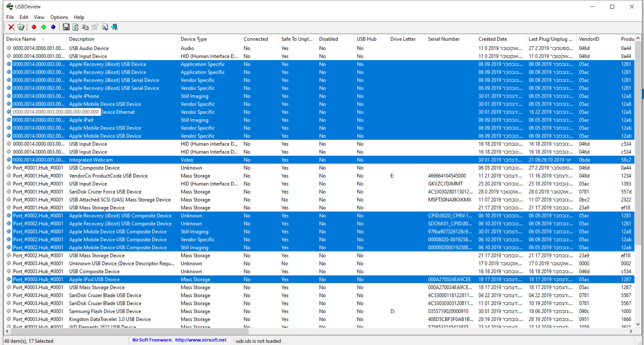Click the red dot disable devices icon
644x345 pixels.
click(34, 27)
